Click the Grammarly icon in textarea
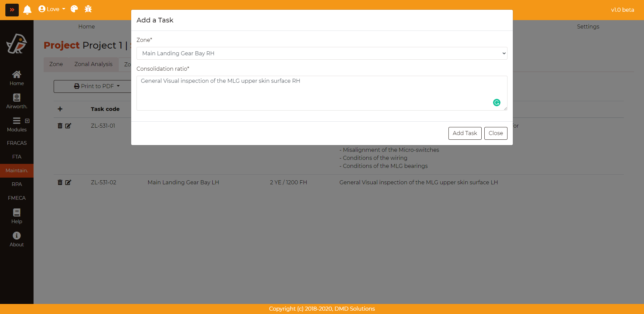The image size is (644, 314). tap(496, 103)
